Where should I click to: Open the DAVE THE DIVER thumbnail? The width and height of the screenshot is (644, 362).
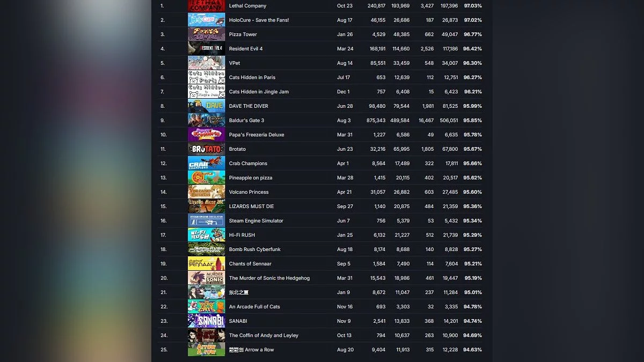[206, 106]
